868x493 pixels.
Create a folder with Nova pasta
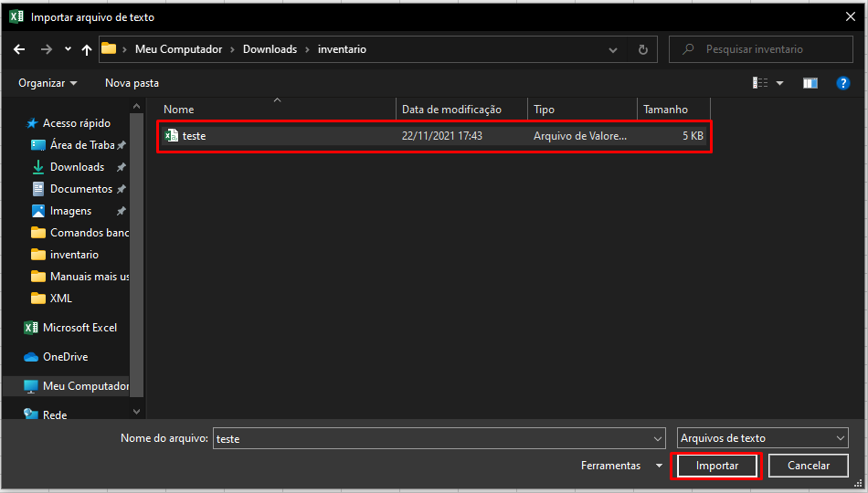tap(132, 83)
